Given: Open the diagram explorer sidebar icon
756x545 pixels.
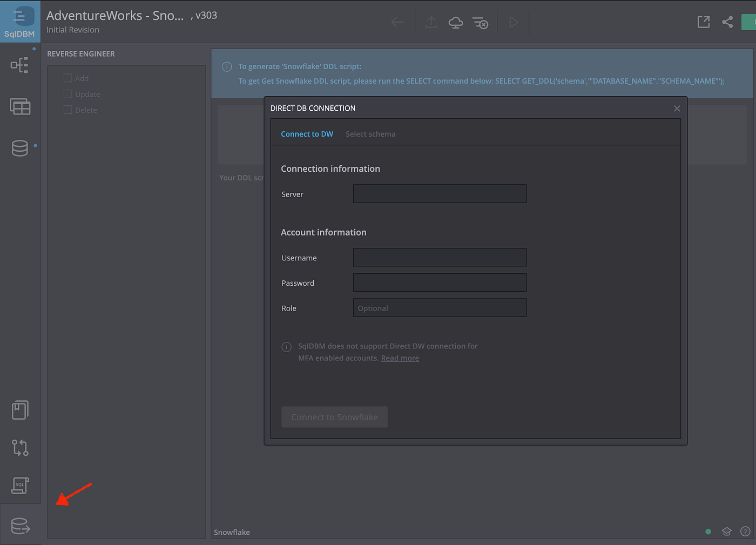Looking at the screenshot, I should [x=19, y=65].
